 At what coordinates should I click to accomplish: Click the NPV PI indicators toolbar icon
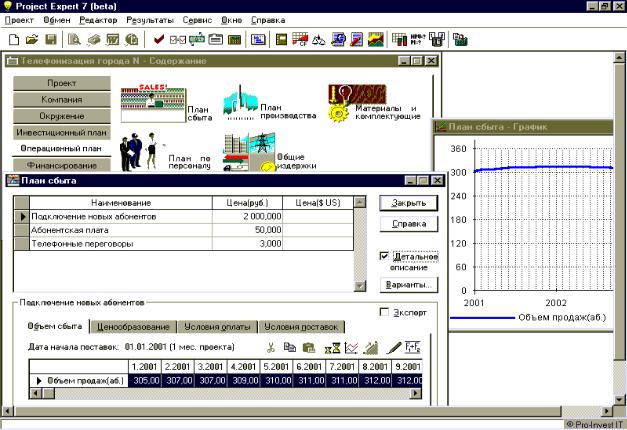click(418, 39)
